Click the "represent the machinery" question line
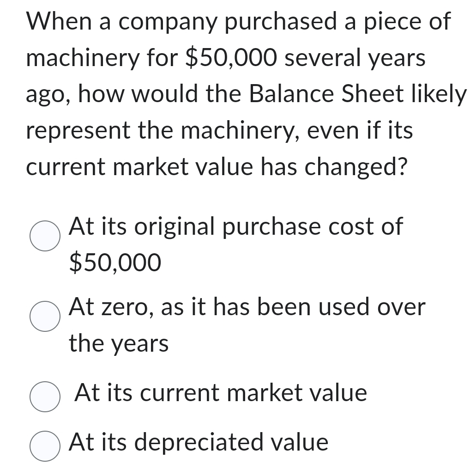 pos(219,131)
